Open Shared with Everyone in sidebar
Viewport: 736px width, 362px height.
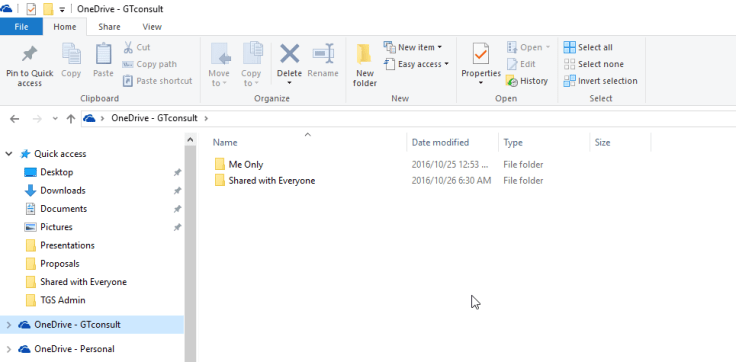pyautogui.click(x=83, y=282)
